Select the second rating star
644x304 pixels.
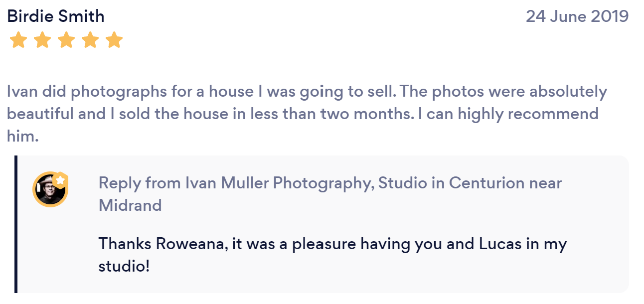pos(42,40)
